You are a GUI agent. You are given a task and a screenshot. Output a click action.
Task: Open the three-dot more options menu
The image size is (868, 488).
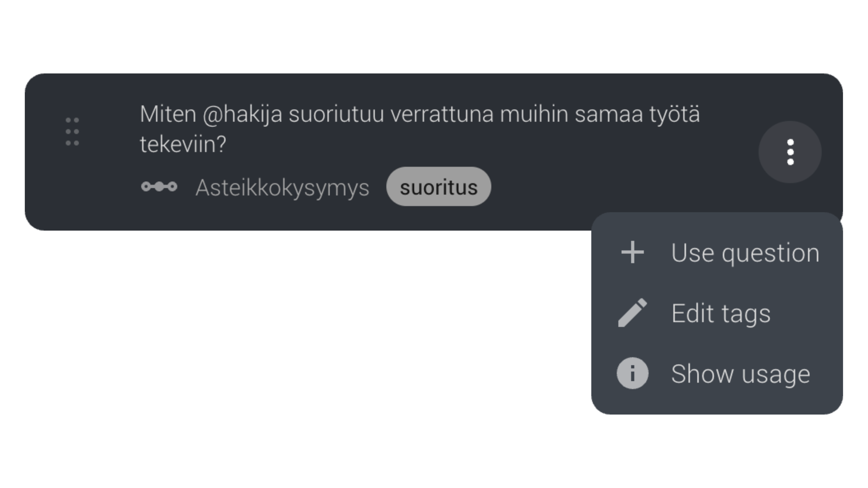[x=790, y=152]
